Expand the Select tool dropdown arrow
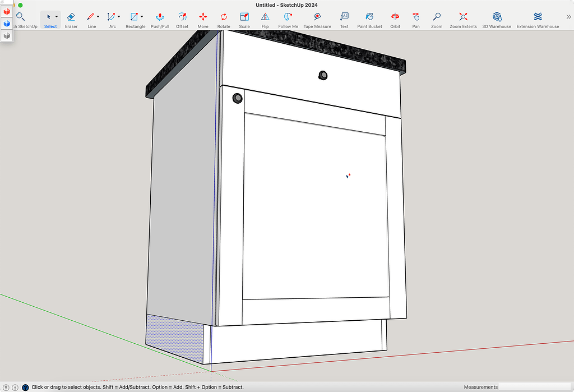Viewport: 574px width, 392px height. point(57,17)
